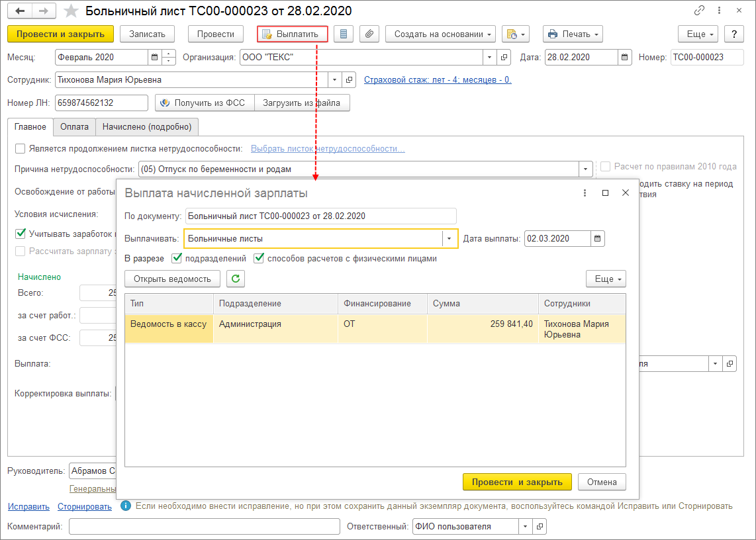Click the Отмена button
Viewport: 756px width, 540px height.
[x=602, y=482]
